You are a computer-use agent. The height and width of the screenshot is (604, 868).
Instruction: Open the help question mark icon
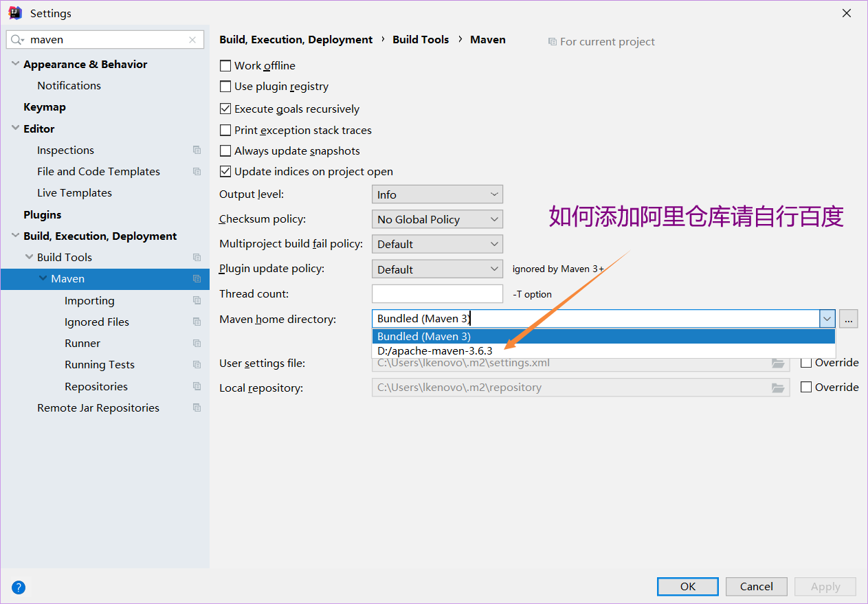tap(19, 588)
